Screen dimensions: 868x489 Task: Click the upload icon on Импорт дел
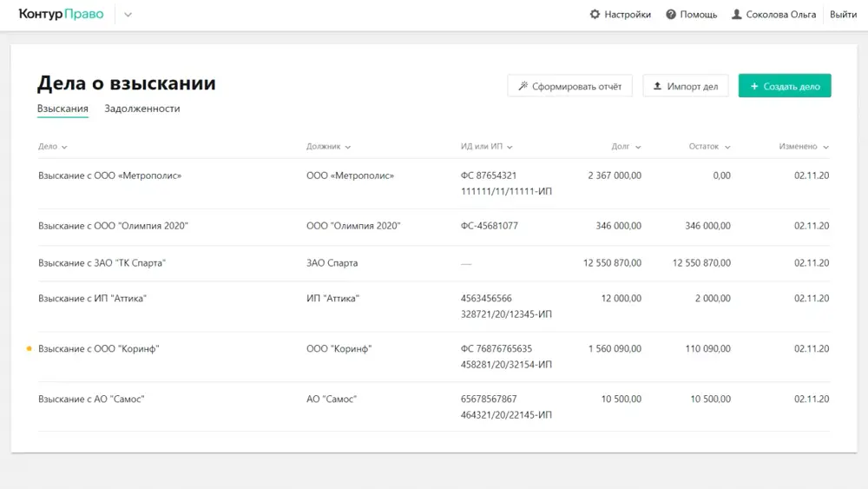(x=658, y=86)
